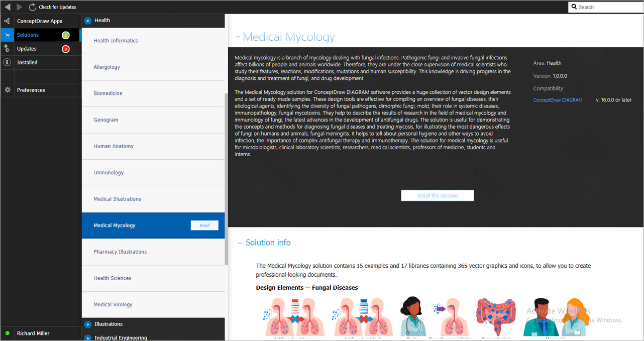Collapse the Medical Mycology heading

pyautogui.click(x=238, y=37)
